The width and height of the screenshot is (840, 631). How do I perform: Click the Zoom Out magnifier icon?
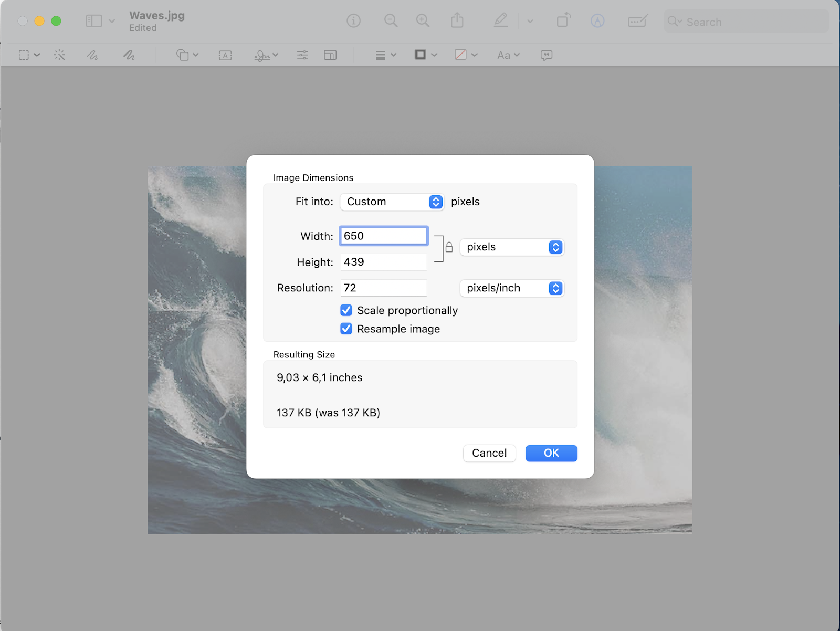pos(391,21)
